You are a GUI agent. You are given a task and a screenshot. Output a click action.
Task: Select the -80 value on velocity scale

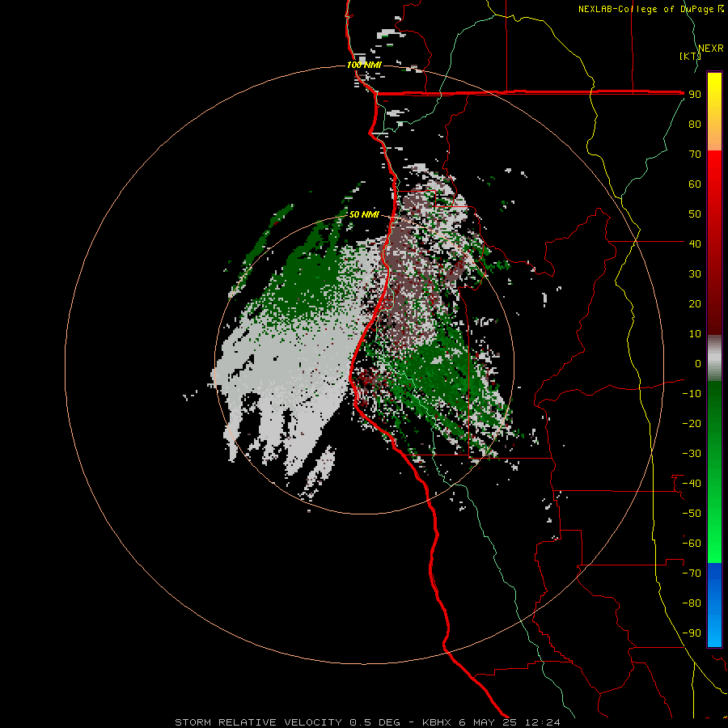(692, 603)
